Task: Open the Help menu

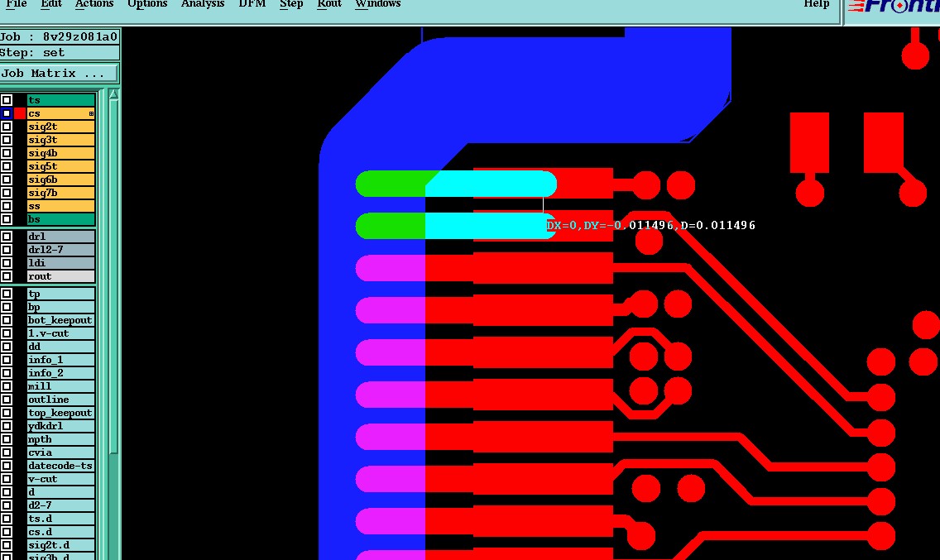Action: click(x=817, y=3)
